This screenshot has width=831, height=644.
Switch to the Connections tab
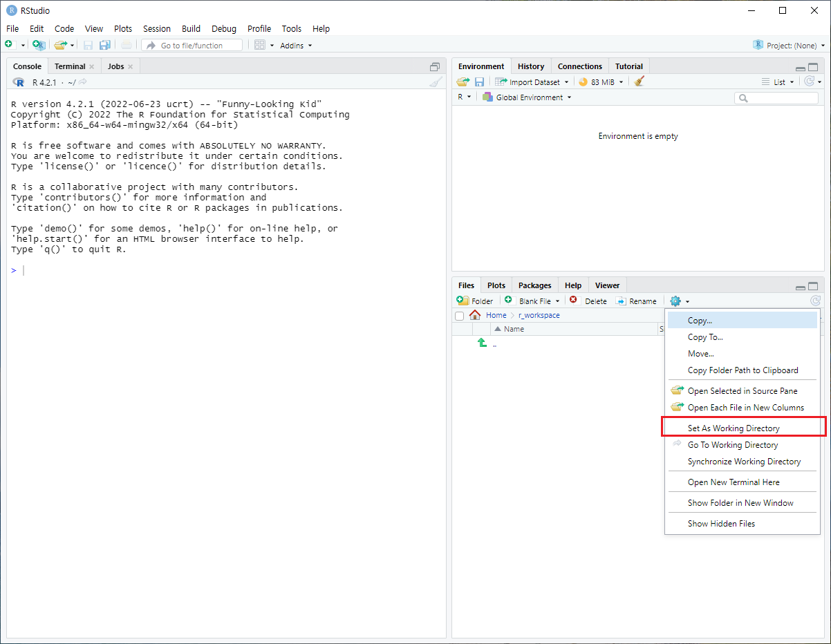click(x=580, y=66)
